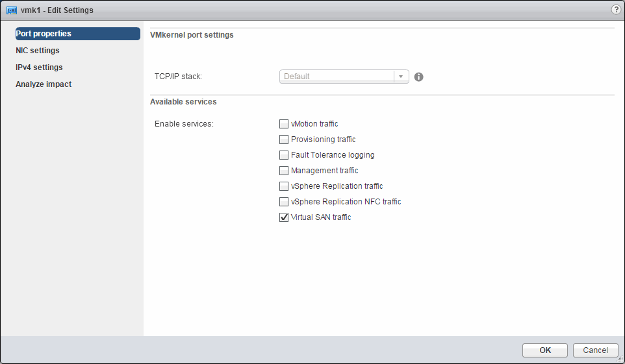The image size is (625, 364).
Task: Cancel the Edit Settings dialog
Action: point(595,350)
